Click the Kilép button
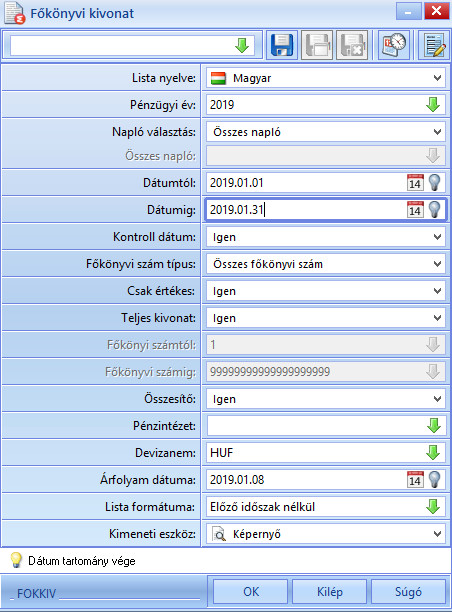 pyautogui.click(x=329, y=592)
